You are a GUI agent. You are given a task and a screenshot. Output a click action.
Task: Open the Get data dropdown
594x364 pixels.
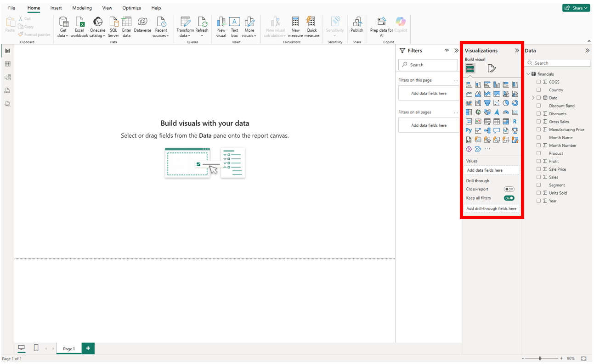tap(63, 27)
